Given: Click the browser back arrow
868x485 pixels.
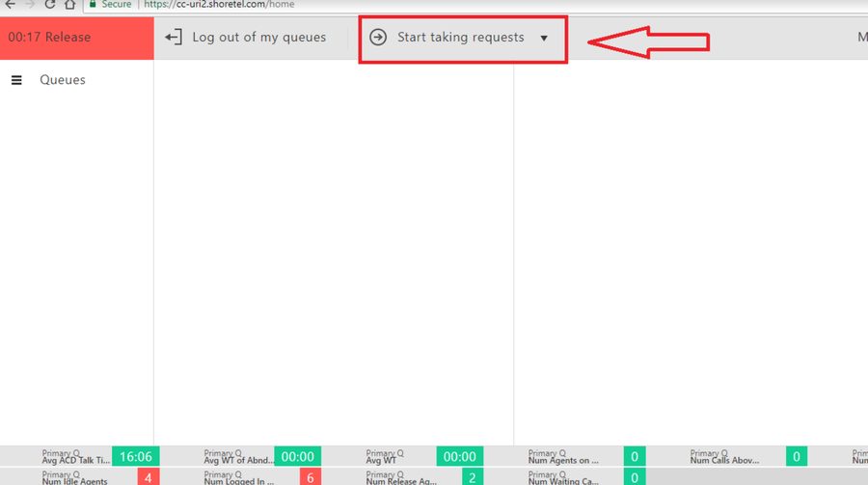Looking at the screenshot, I should [10, 4].
